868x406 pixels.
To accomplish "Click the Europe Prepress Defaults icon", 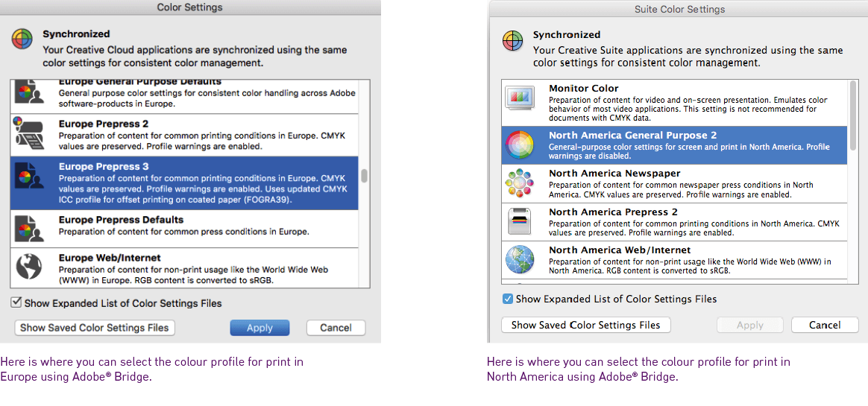I will click(30, 226).
